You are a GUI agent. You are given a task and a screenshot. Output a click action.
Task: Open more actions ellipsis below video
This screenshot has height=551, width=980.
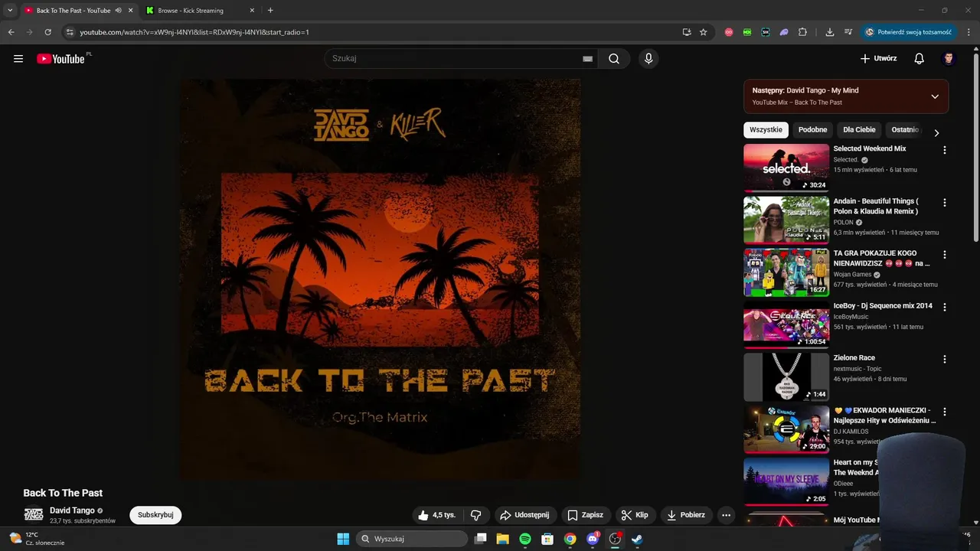726,515
